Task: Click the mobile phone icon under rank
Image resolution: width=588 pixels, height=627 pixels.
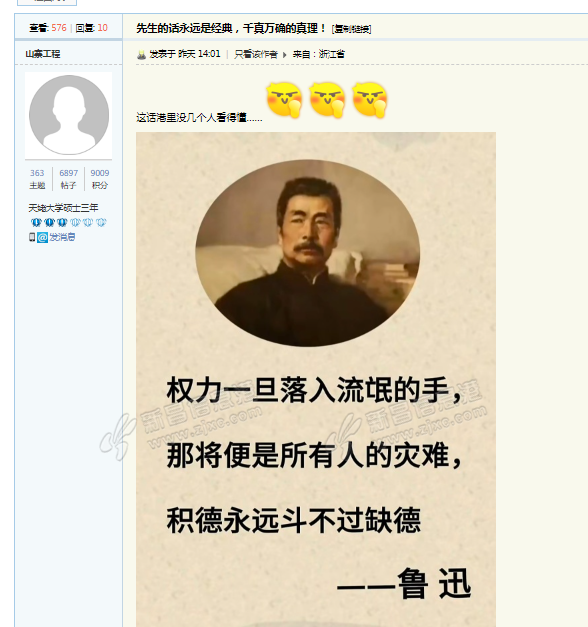Action: coord(32,238)
